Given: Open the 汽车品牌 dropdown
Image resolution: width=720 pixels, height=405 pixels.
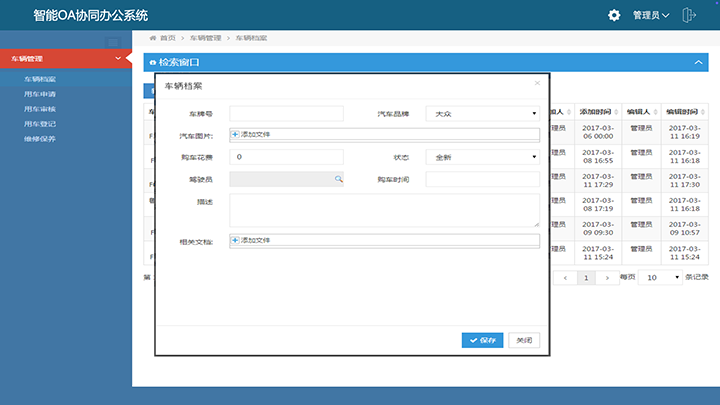Looking at the screenshot, I should coord(482,113).
